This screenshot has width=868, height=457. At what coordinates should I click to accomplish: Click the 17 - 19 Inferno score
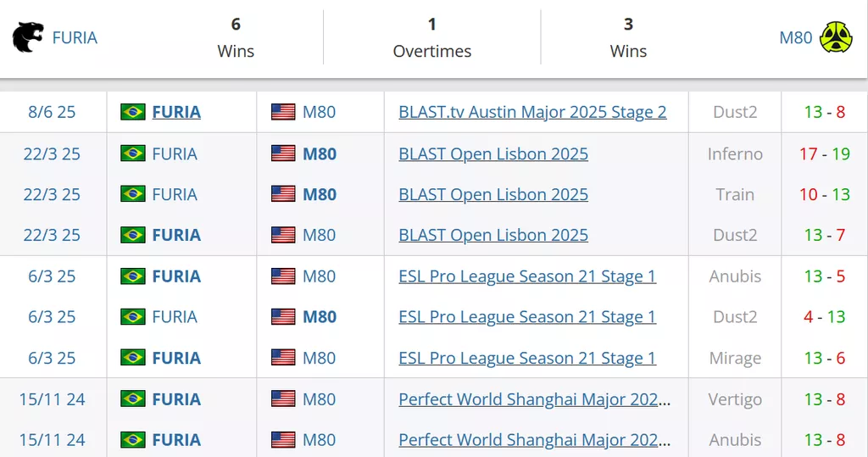tap(824, 153)
